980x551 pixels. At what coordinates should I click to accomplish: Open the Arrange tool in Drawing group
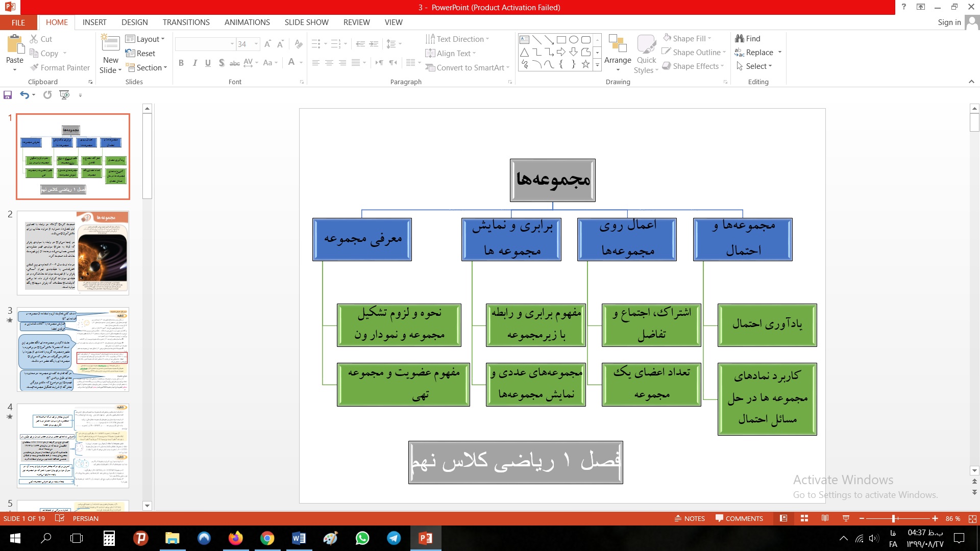pyautogui.click(x=618, y=51)
